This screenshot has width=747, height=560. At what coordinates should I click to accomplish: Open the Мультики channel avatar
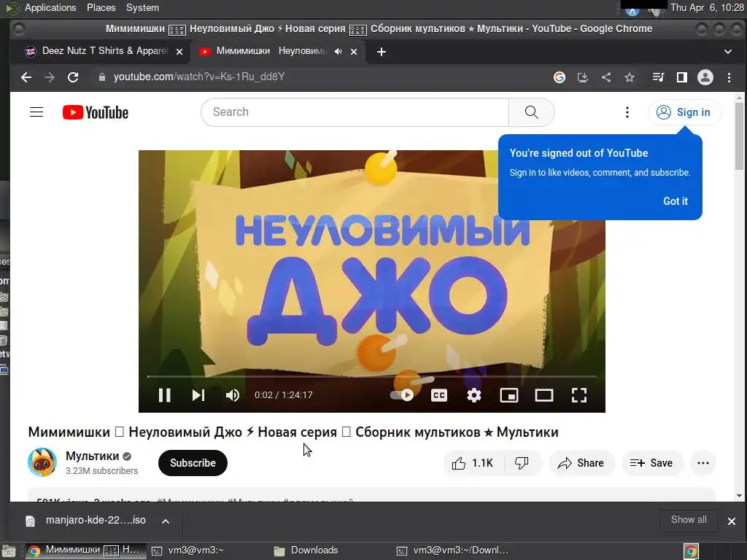(x=42, y=462)
